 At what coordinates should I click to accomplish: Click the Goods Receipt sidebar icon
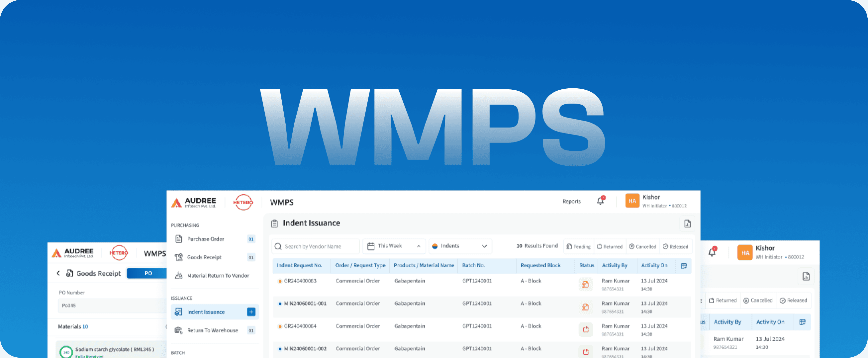pyautogui.click(x=179, y=257)
